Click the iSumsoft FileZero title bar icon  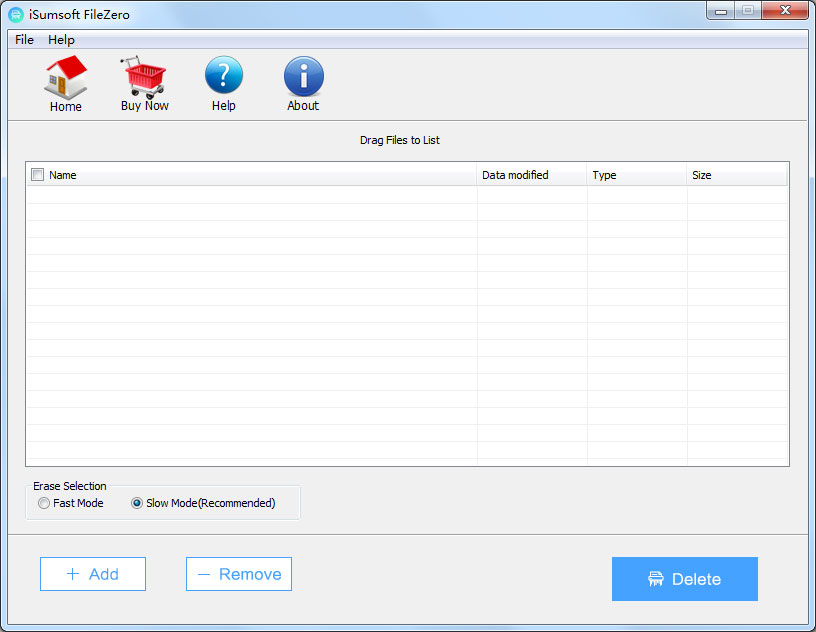[x=16, y=15]
